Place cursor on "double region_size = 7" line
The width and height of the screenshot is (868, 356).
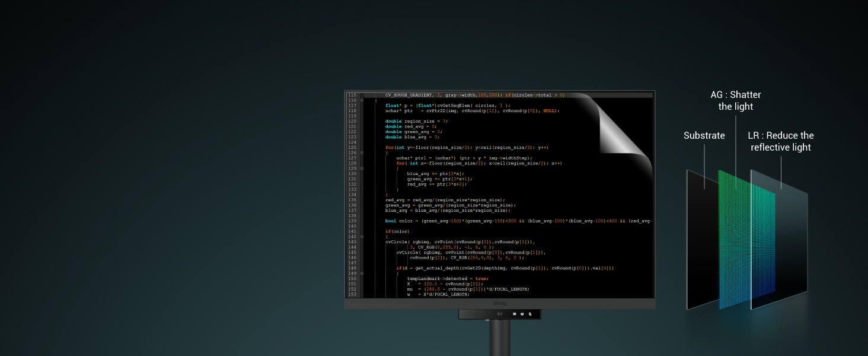(x=416, y=121)
